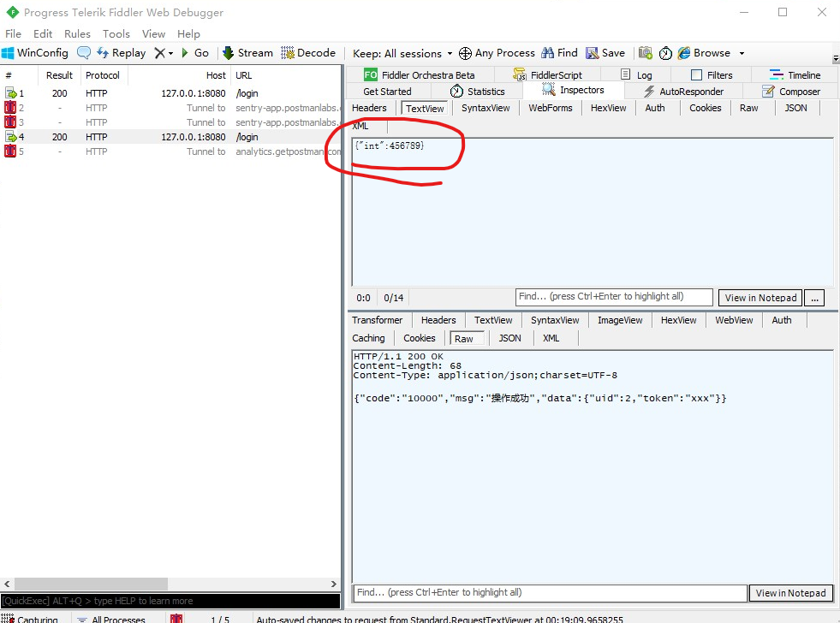Select session 5 analytics.getpostman row
Image resolution: width=840 pixels, height=623 pixels.
pos(170,151)
